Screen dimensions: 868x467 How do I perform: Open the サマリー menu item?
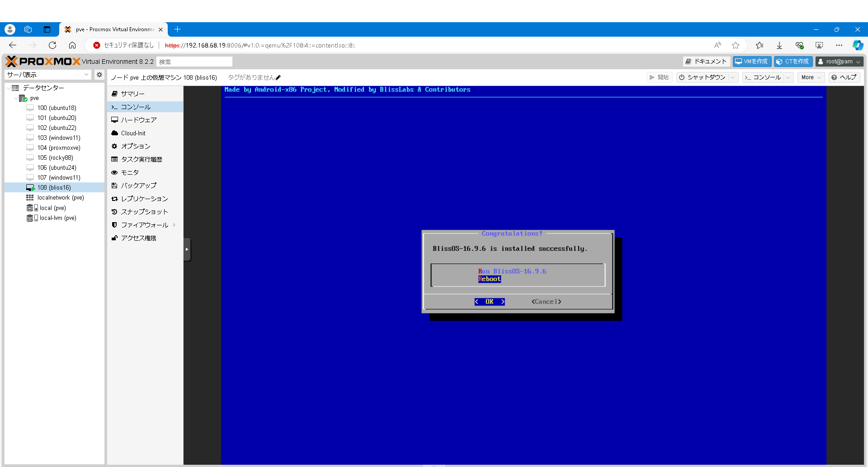(x=145, y=94)
